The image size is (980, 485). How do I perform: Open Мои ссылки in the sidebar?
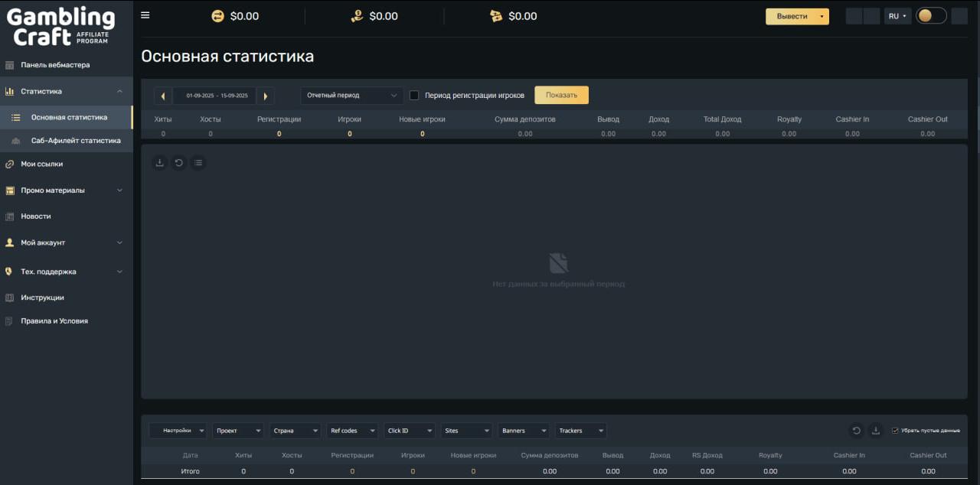click(x=42, y=164)
